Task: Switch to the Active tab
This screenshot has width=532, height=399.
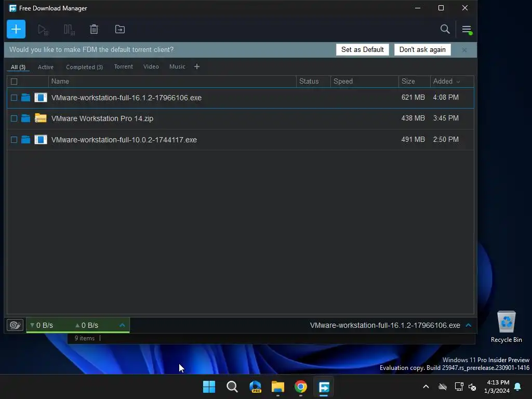Action: (46, 67)
